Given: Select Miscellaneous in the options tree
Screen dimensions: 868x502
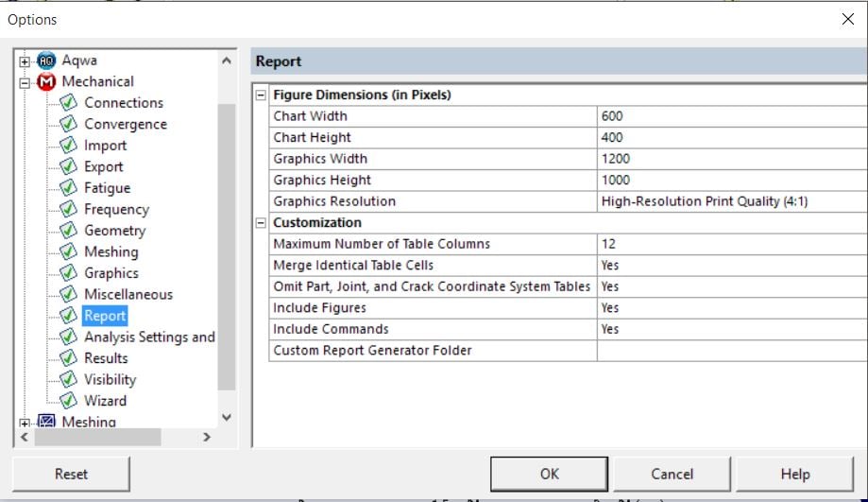Looking at the screenshot, I should [x=128, y=295].
